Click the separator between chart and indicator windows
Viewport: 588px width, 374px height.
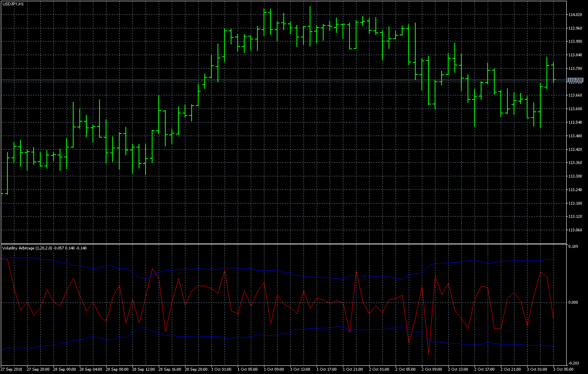(288, 242)
